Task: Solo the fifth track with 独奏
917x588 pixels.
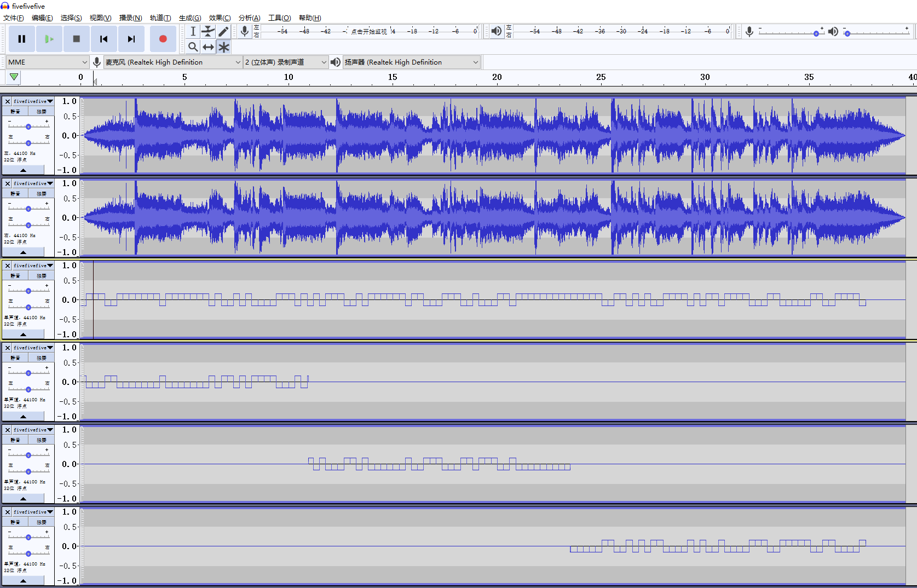Action: (x=42, y=440)
